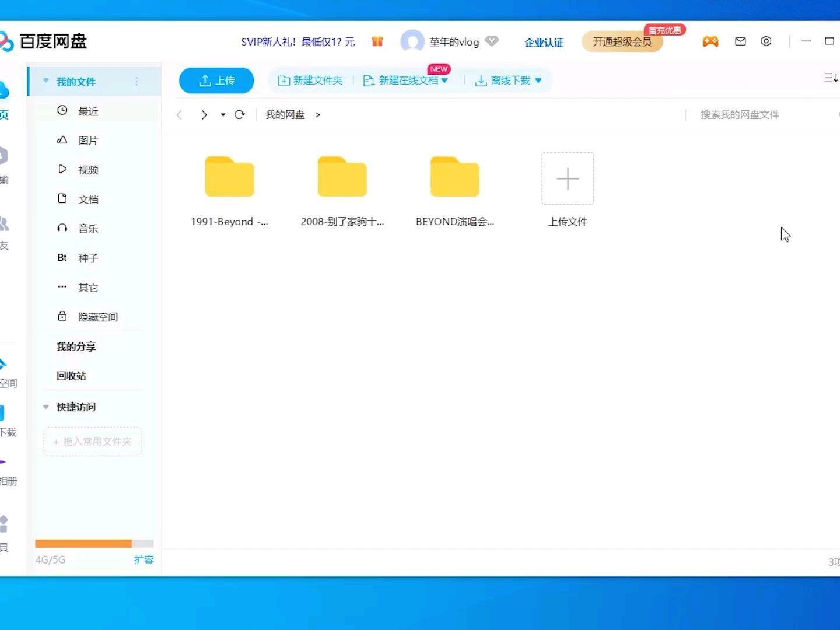Refresh the file list
The width and height of the screenshot is (840, 630).
(x=239, y=115)
